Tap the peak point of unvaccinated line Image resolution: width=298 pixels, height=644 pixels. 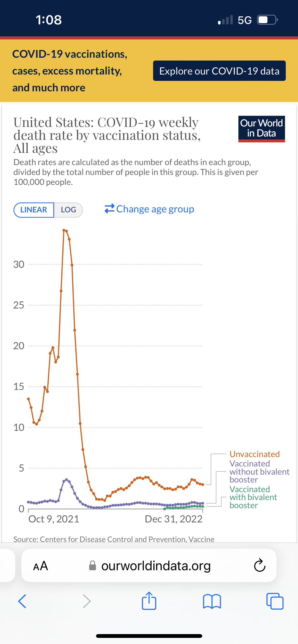point(64,230)
